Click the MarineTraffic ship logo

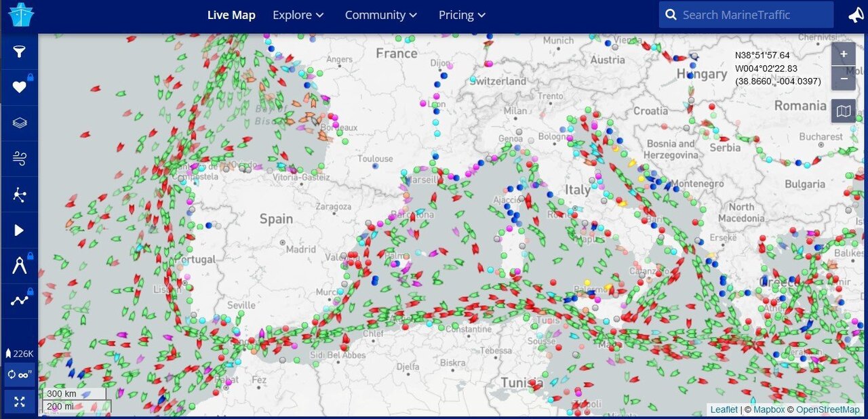22,15
